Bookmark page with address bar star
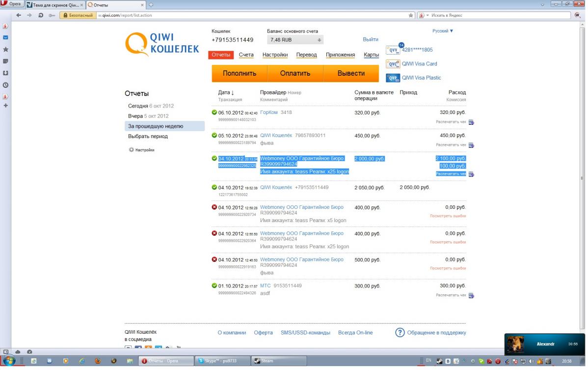The image size is (588, 371). (411, 15)
